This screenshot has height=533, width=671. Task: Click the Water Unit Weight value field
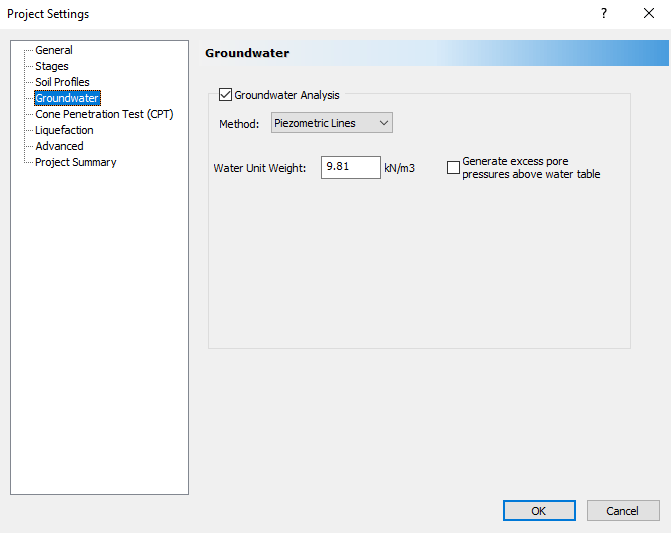click(x=350, y=168)
